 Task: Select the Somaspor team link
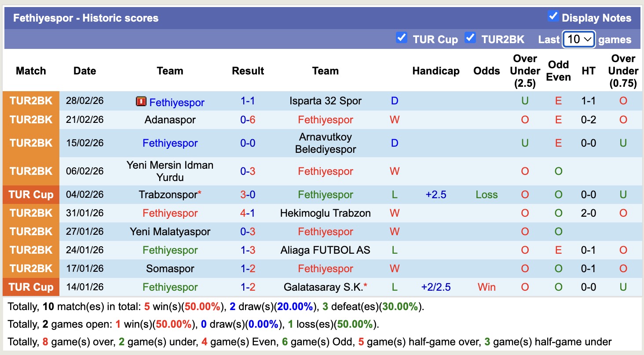(170, 268)
